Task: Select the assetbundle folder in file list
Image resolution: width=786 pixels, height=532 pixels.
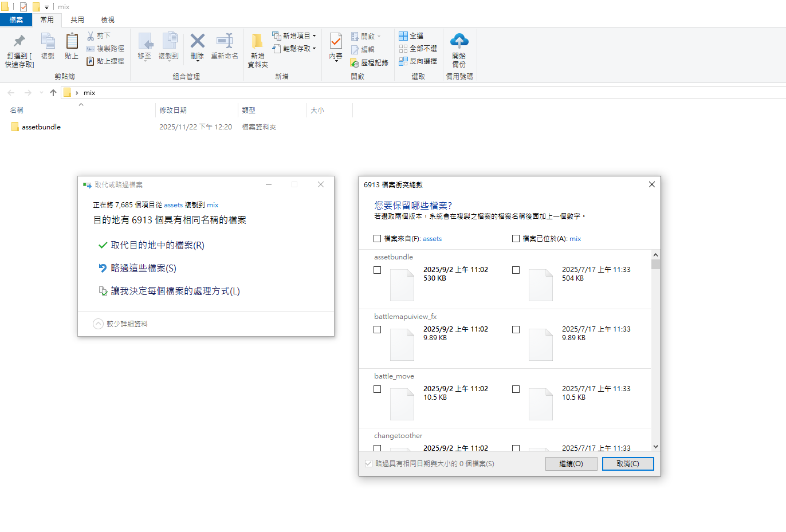Action: point(41,127)
